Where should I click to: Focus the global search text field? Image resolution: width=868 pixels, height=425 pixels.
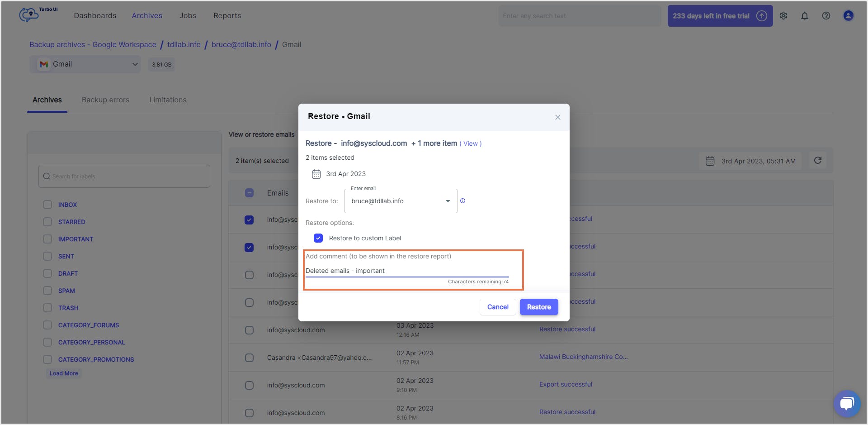pos(580,16)
